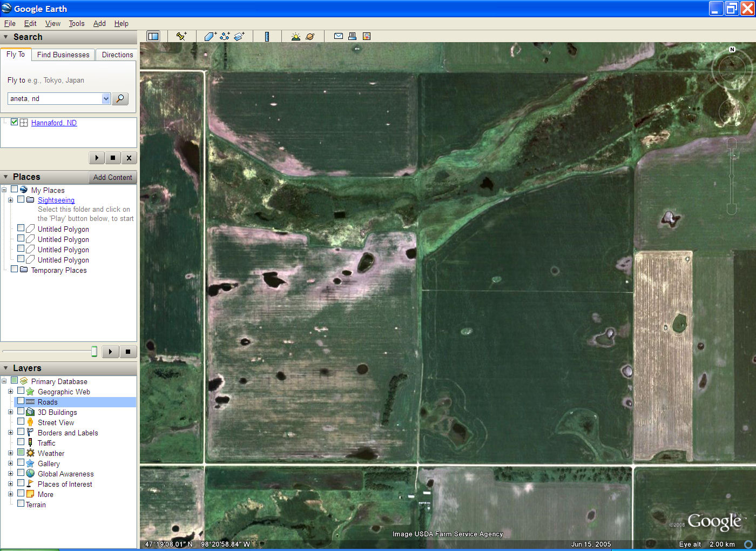
Task: Expand the Borders and Labels node
Action: click(10, 432)
